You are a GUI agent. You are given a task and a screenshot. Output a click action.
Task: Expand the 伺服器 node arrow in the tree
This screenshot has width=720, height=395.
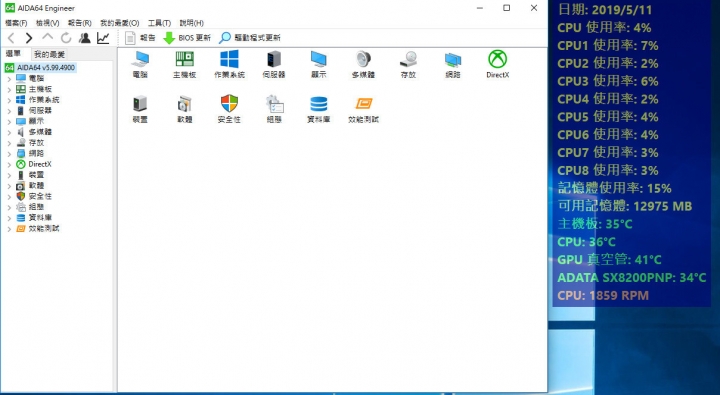click(9, 111)
